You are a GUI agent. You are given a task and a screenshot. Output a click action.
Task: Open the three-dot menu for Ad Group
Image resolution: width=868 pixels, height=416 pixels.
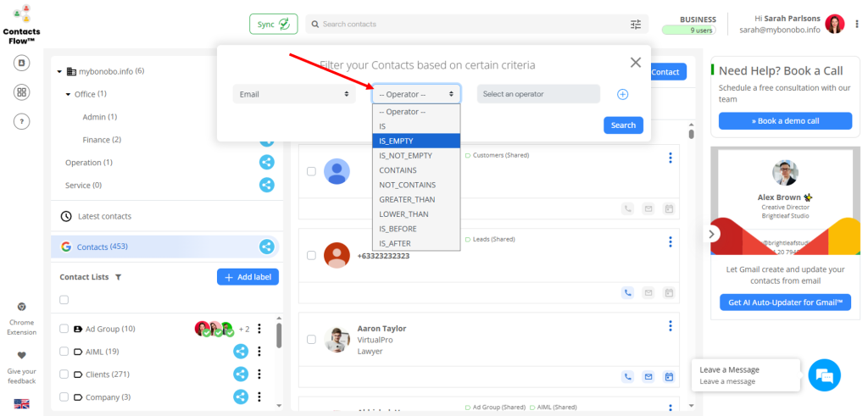tap(259, 329)
